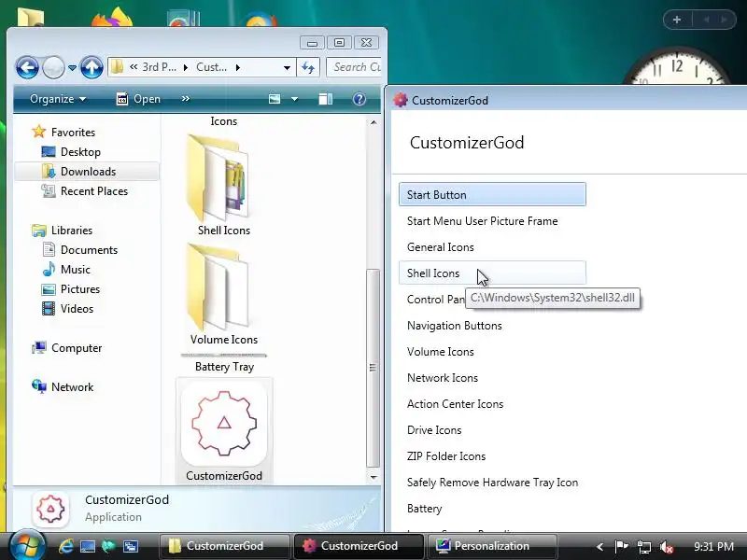Click the gadget add plus button
The width and height of the screenshot is (747, 560).
(x=677, y=20)
